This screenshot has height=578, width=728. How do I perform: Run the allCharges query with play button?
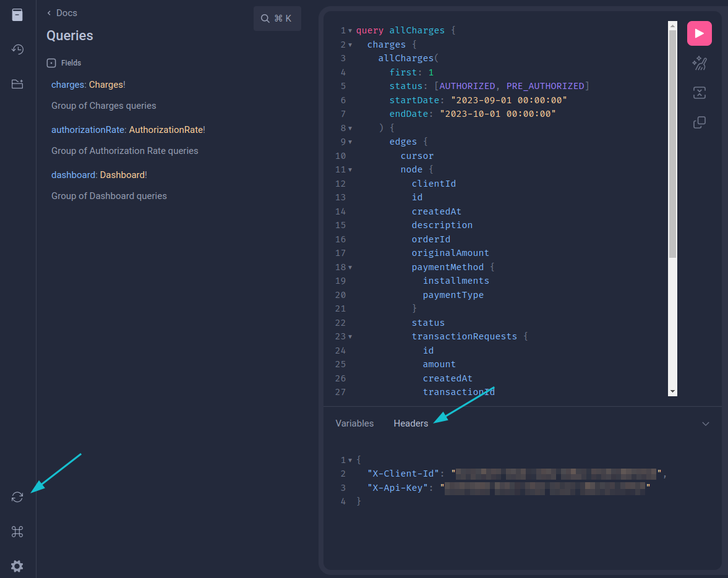(x=699, y=33)
